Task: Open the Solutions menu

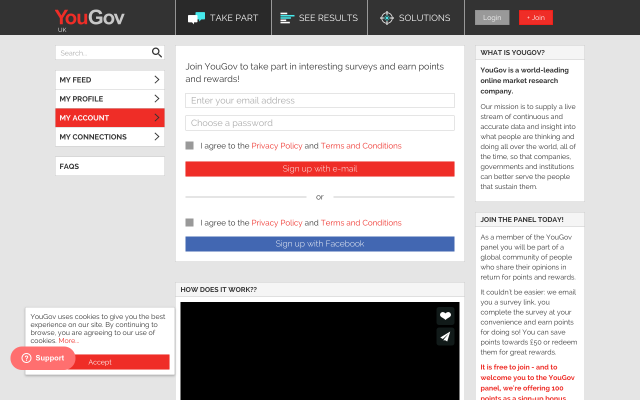Action: pyautogui.click(x=416, y=18)
